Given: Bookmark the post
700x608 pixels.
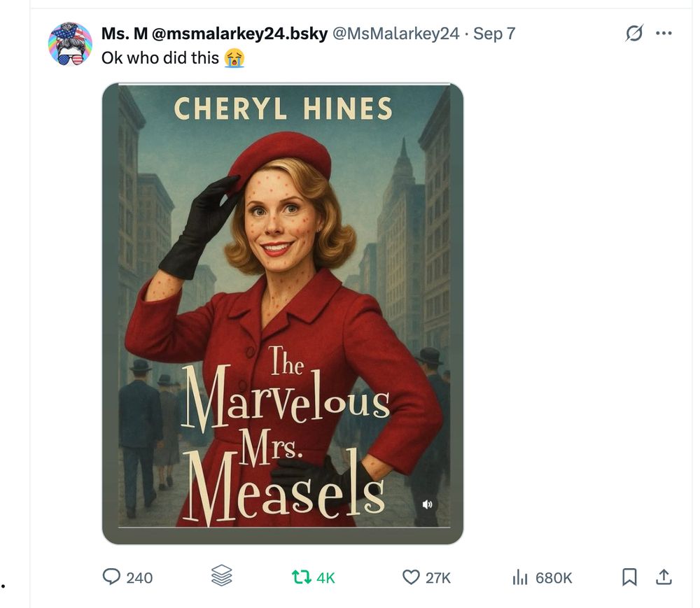Looking at the screenshot, I should tap(631, 578).
